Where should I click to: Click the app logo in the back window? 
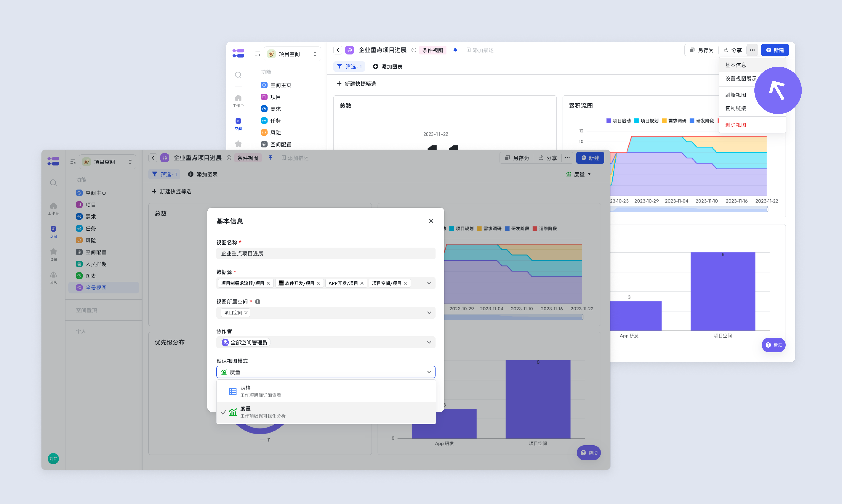(x=238, y=53)
